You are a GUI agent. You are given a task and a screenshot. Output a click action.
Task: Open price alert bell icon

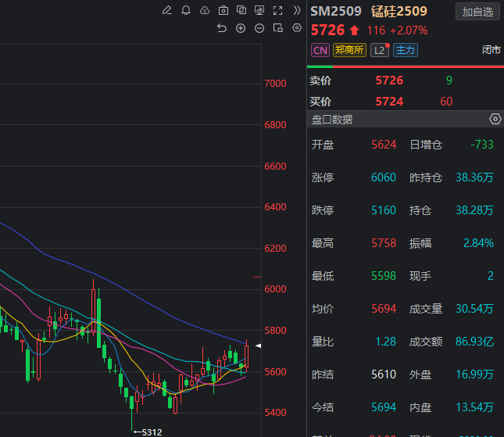point(186,11)
